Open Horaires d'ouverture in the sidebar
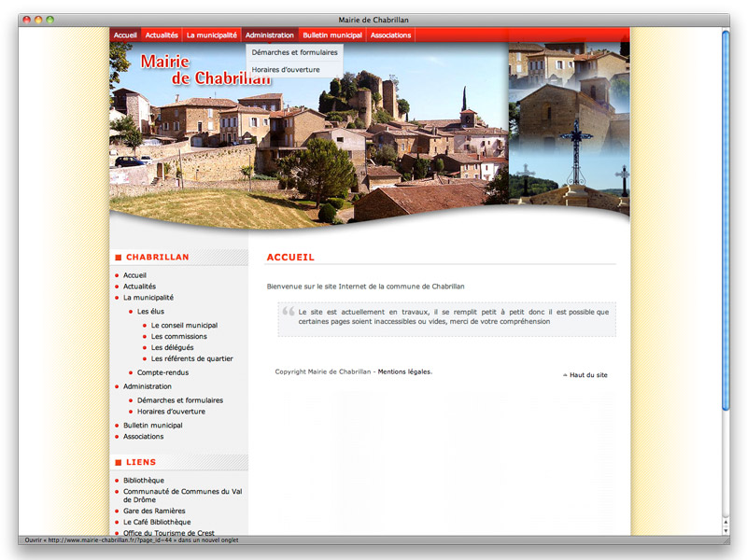The width and height of the screenshot is (747, 560). (x=172, y=412)
